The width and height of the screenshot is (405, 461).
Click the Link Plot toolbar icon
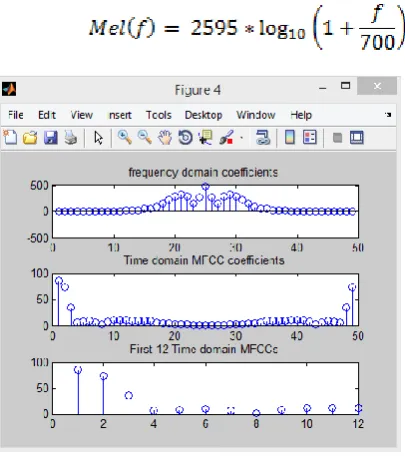click(263, 137)
